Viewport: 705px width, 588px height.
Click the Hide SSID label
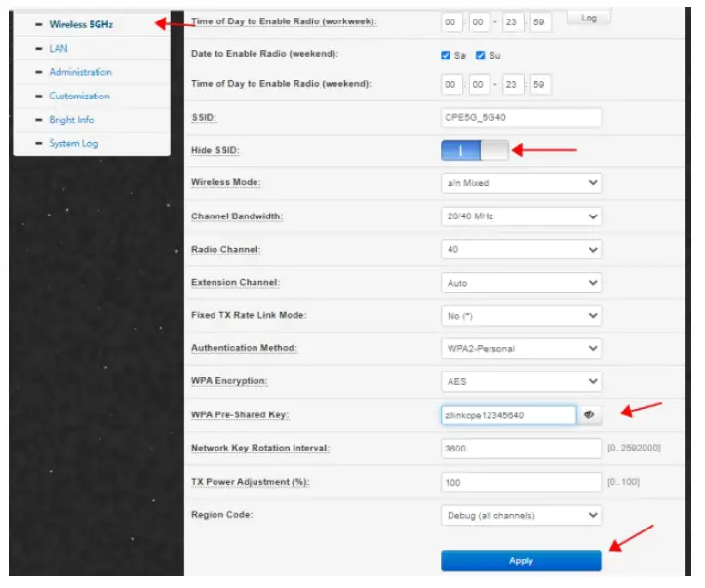coord(215,150)
